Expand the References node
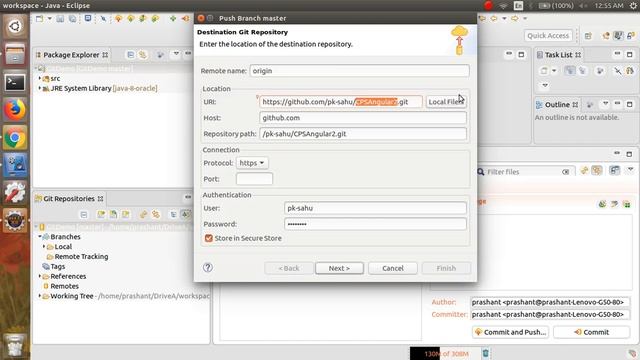Viewport: 640px width, 360px height. tap(40, 276)
